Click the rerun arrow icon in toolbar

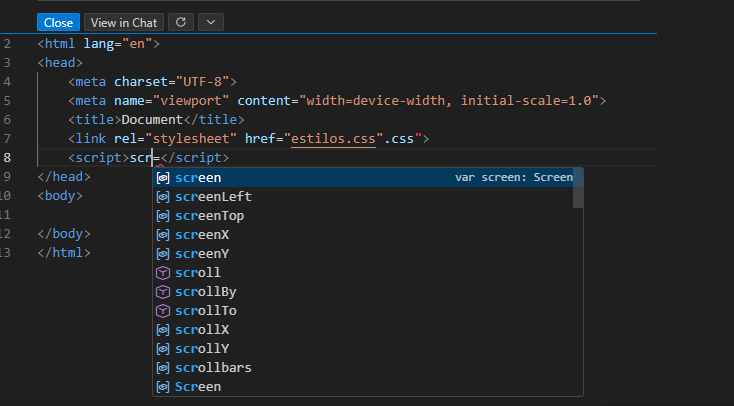click(x=180, y=22)
